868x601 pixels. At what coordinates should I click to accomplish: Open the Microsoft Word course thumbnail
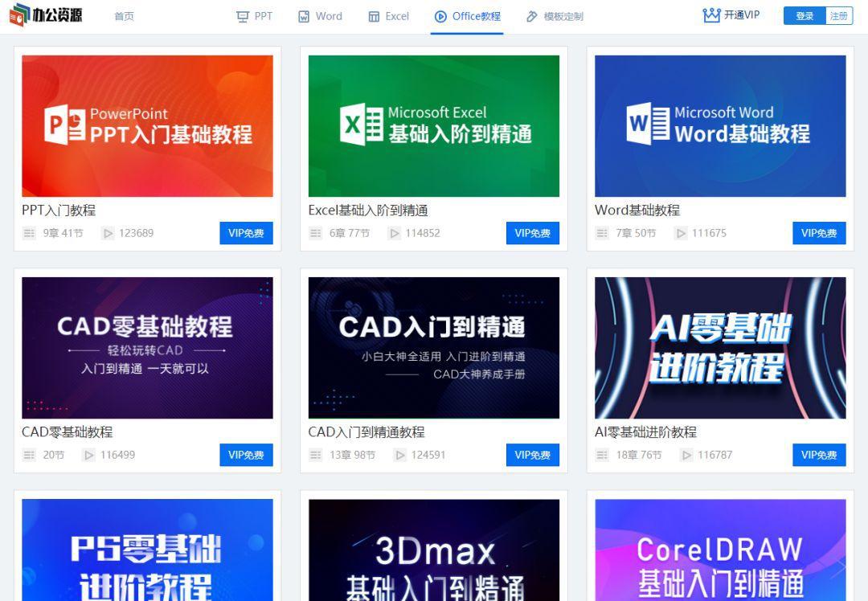[720, 126]
